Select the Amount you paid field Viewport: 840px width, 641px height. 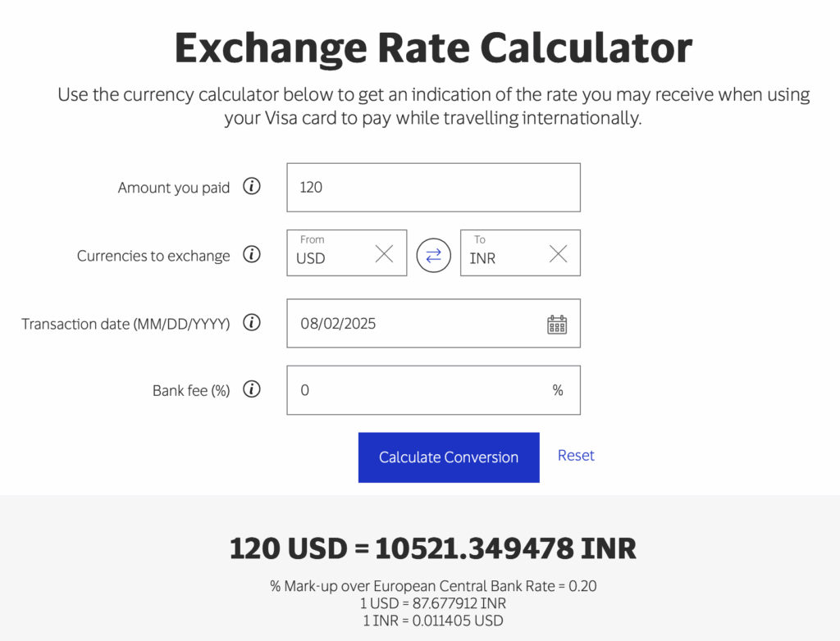pos(433,187)
